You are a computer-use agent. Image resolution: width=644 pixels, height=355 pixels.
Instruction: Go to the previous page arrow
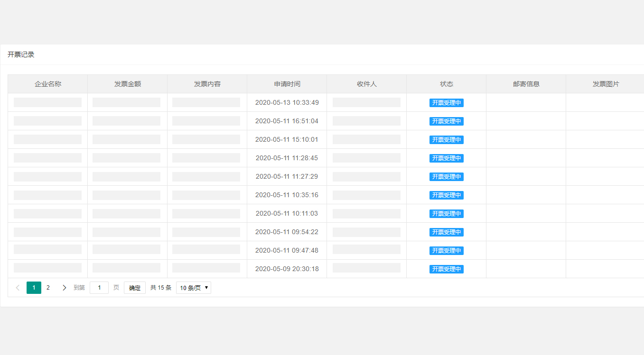18,288
